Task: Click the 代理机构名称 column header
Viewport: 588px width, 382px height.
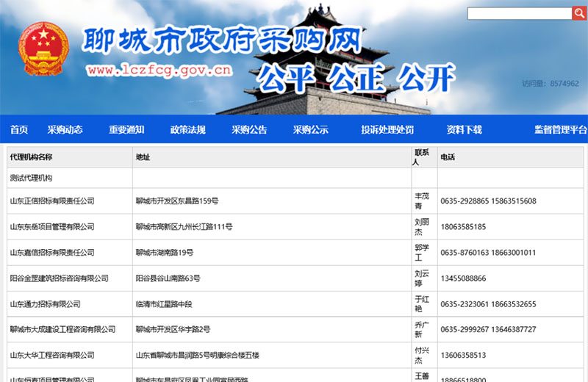Action: 31,157
